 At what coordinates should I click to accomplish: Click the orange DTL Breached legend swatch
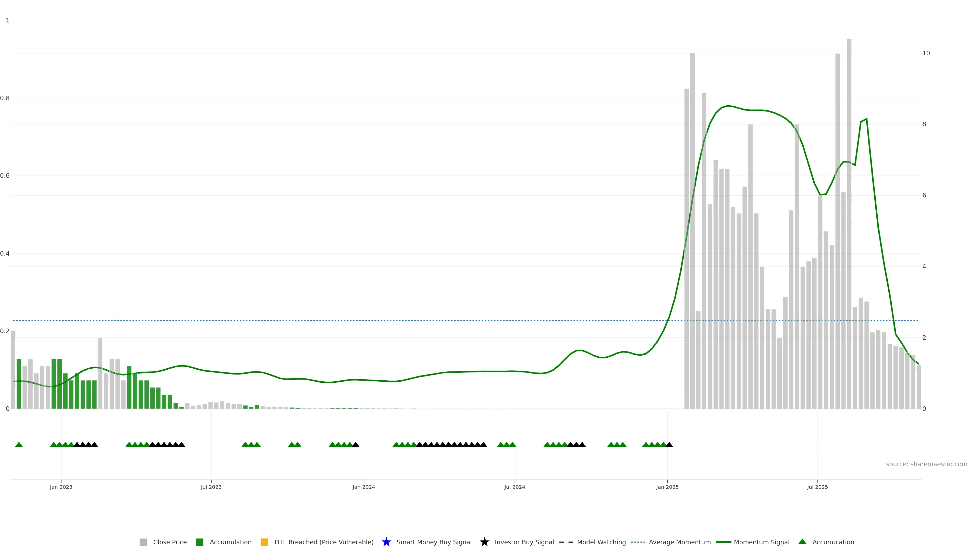pos(264,542)
